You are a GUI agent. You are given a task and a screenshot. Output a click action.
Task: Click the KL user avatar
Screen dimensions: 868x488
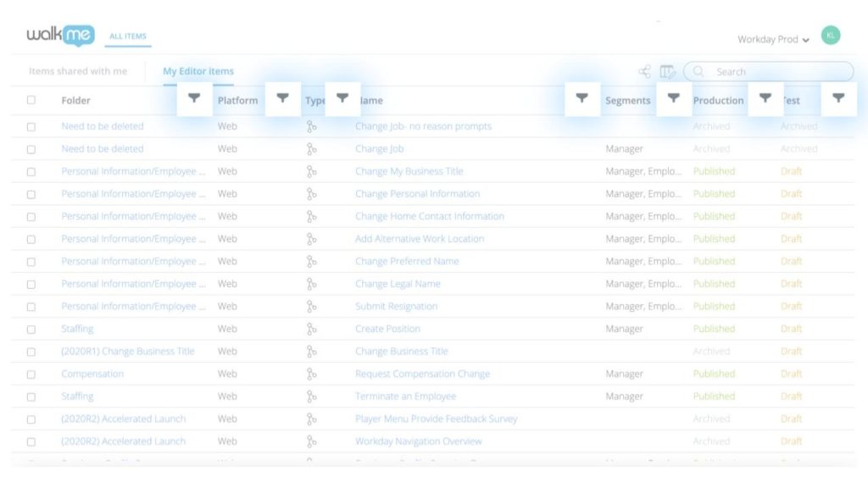click(831, 35)
